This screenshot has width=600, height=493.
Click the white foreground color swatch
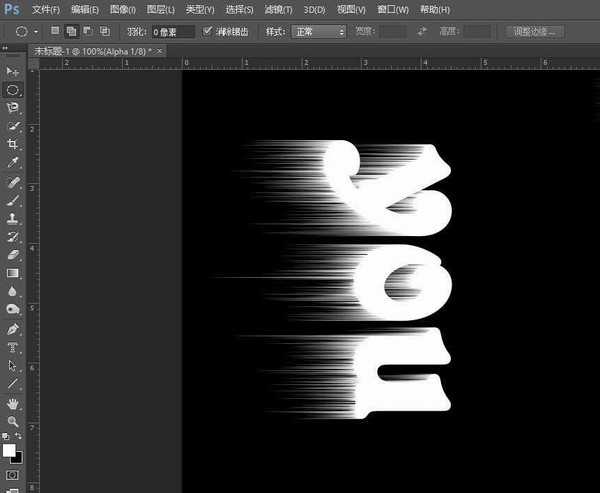[10, 451]
